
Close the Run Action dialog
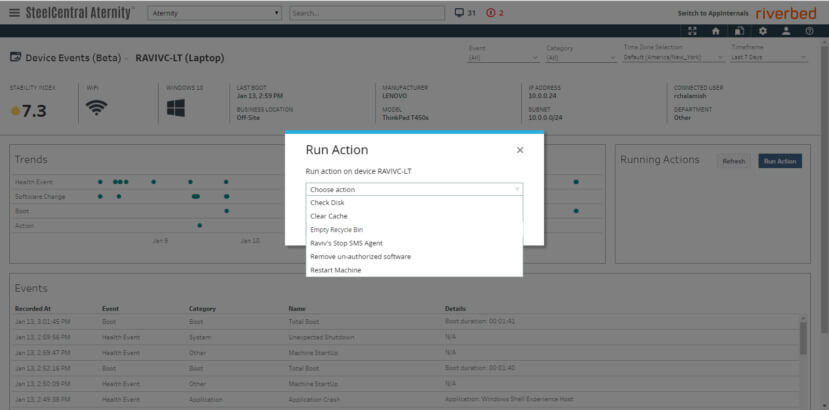click(520, 150)
